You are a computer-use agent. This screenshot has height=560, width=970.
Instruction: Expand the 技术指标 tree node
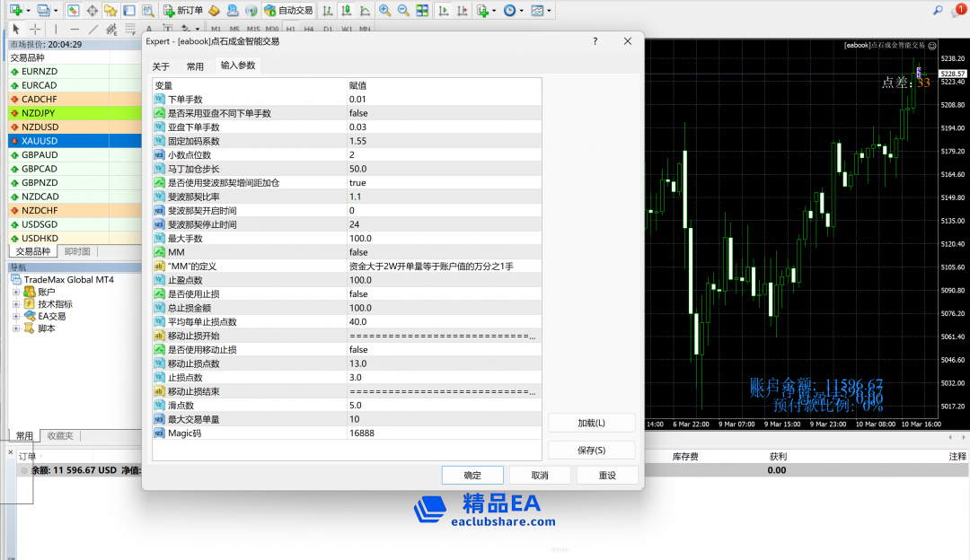(x=16, y=304)
